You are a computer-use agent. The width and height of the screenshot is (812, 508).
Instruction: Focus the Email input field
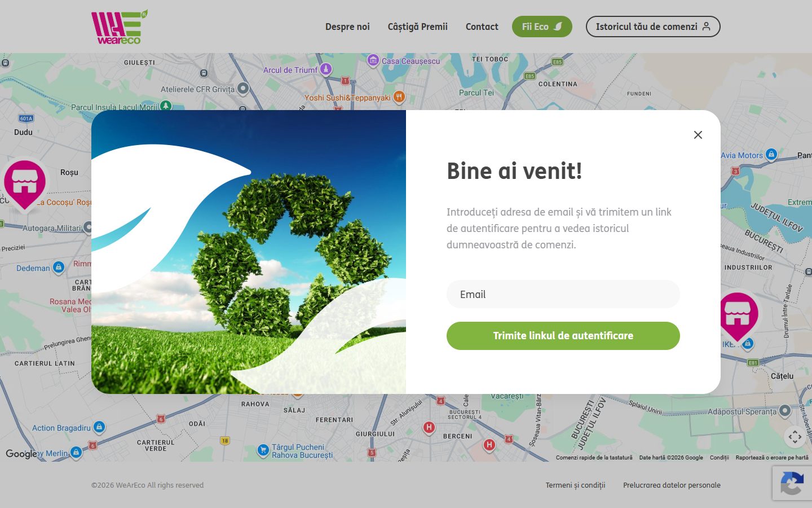click(563, 294)
